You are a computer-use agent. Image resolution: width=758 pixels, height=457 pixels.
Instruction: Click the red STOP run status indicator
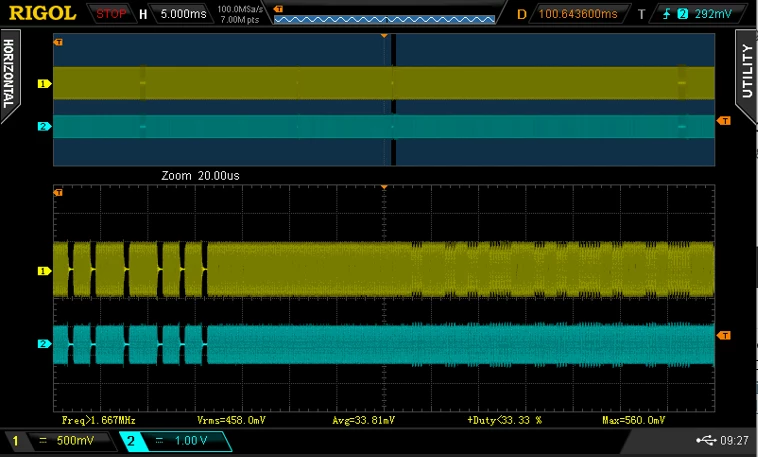tap(111, 14)
